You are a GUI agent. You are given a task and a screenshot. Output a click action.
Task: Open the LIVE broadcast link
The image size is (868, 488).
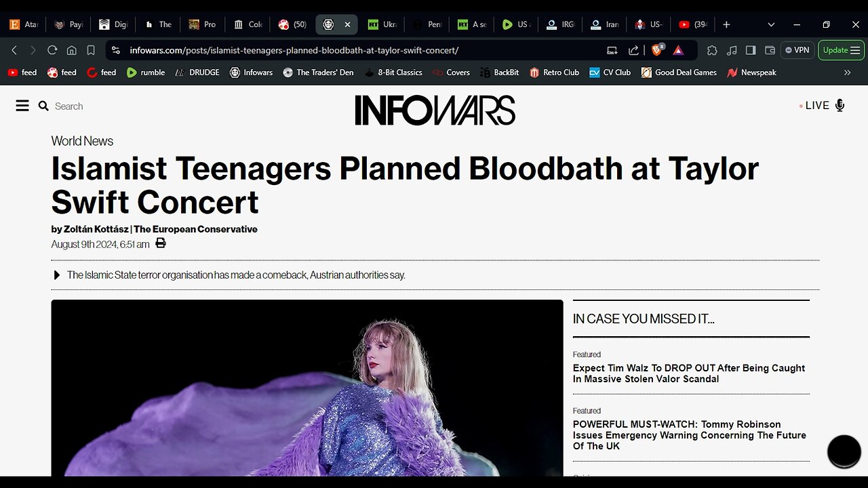point(817,106)
